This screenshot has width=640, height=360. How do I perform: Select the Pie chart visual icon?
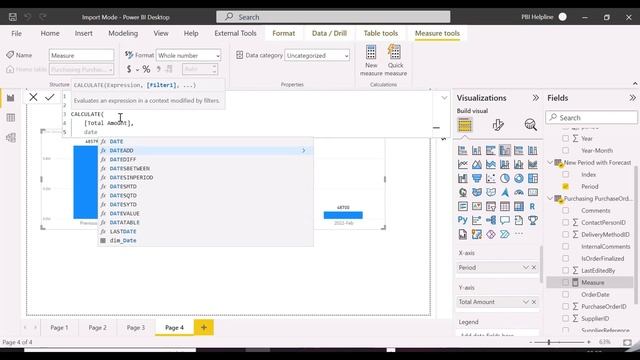click(x=504, y=178)
